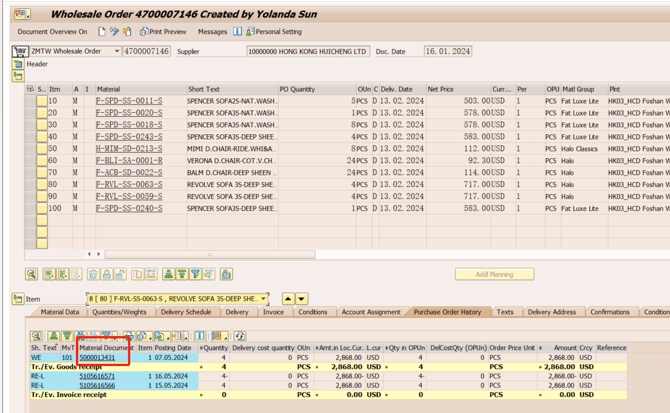Go to previous item with up arrow
Screen dimensions: 670x413
(x=289, y=298)
